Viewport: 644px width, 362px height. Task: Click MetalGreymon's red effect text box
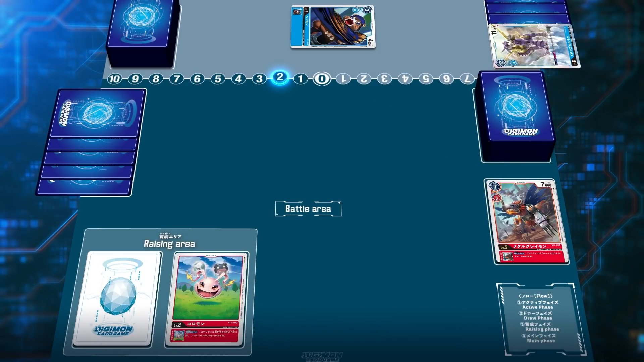tap(532, 256)
